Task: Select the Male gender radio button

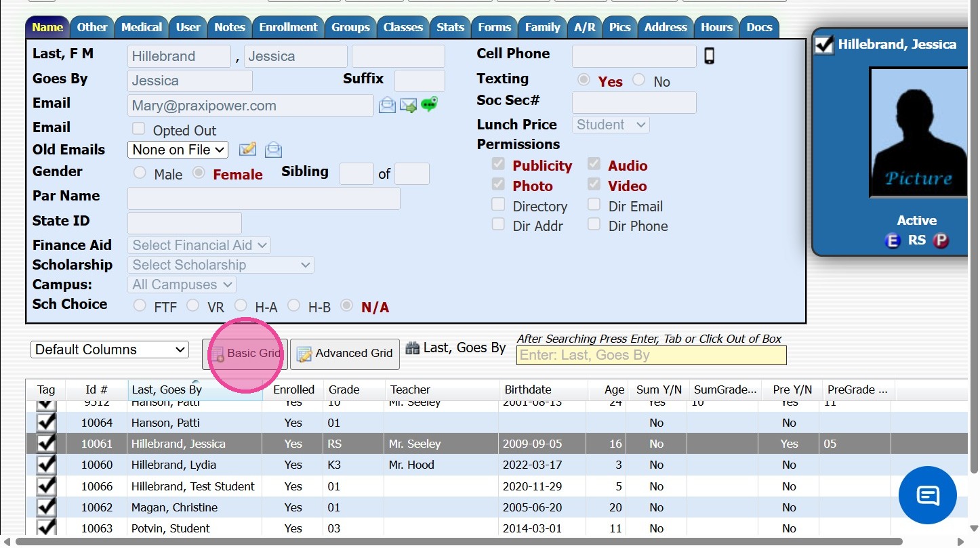Action: pos(140,173)
